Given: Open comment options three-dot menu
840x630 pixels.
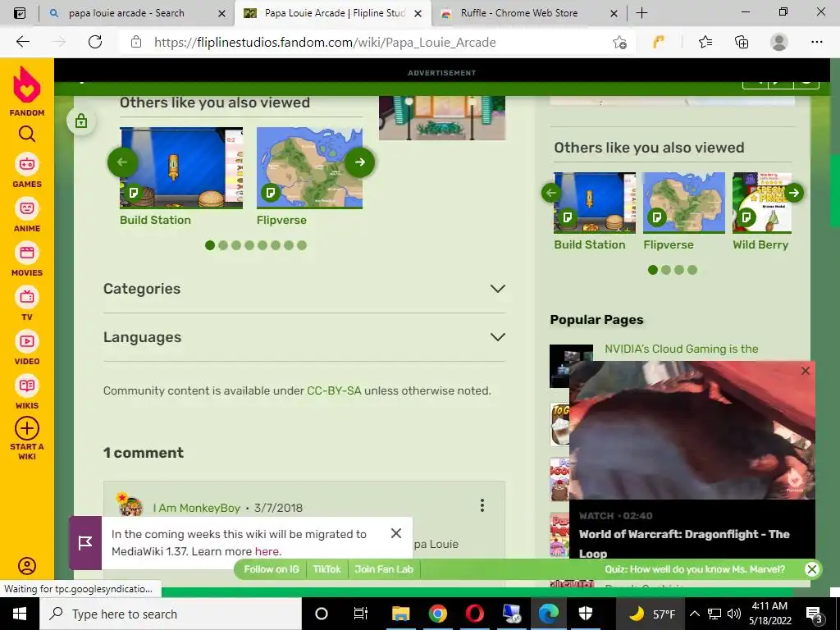Looking at the screenshot, I should (x=482, y=505).
